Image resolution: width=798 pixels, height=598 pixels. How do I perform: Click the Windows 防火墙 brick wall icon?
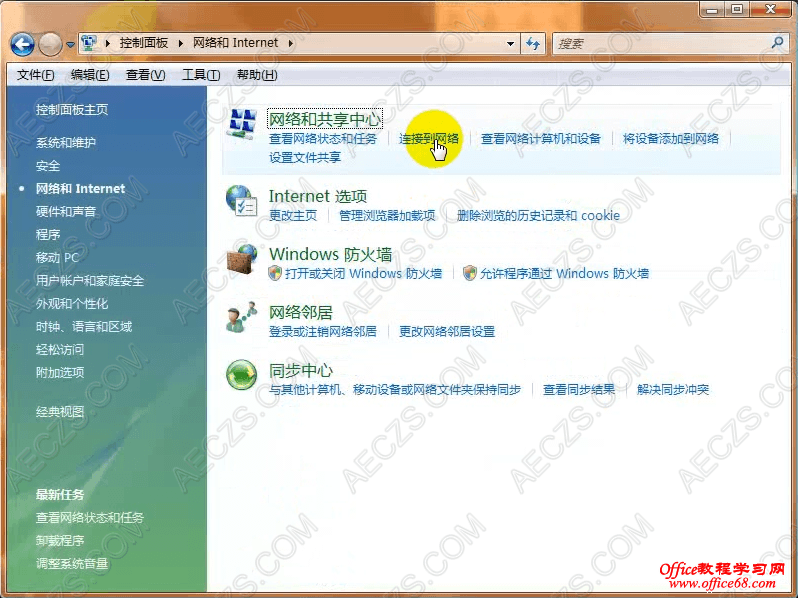coord(242,260)
